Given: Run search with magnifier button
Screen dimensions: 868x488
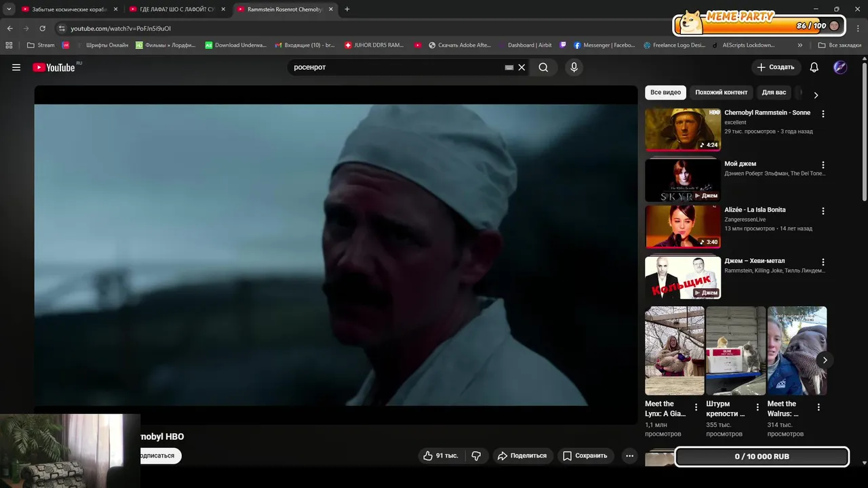Looking at the screenshot, I should click(x=543, y=67).
